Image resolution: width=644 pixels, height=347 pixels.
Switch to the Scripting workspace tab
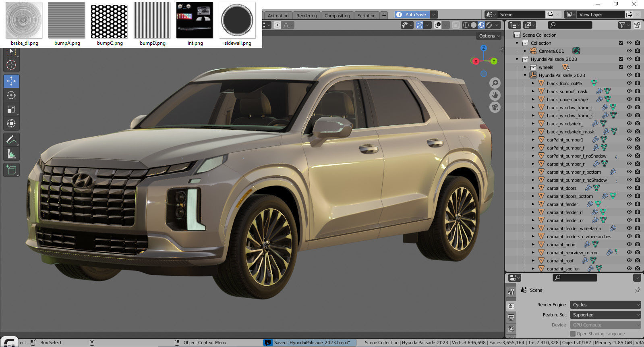367,16
